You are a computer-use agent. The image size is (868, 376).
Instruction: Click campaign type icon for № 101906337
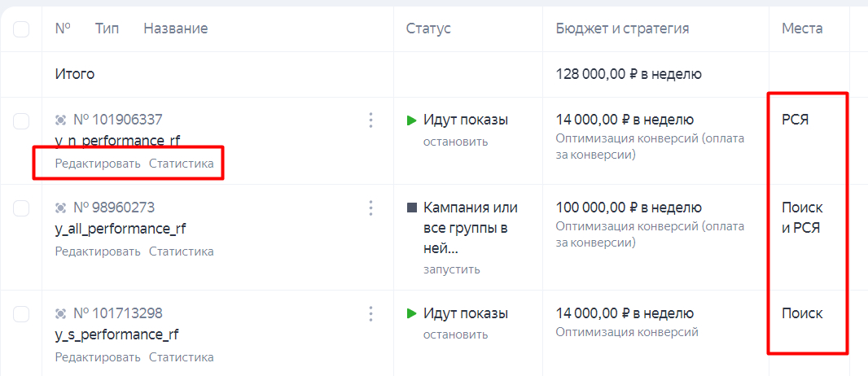point(61,120)
